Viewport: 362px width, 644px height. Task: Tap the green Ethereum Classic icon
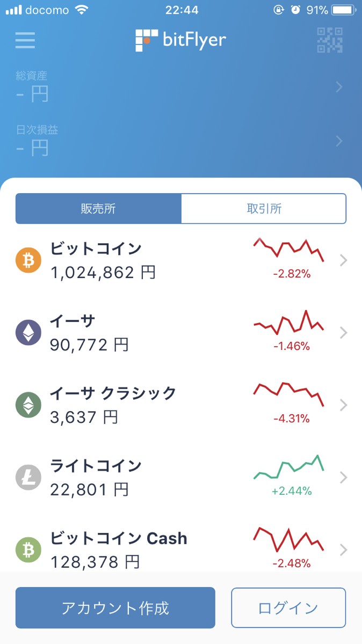pos(28,405)
